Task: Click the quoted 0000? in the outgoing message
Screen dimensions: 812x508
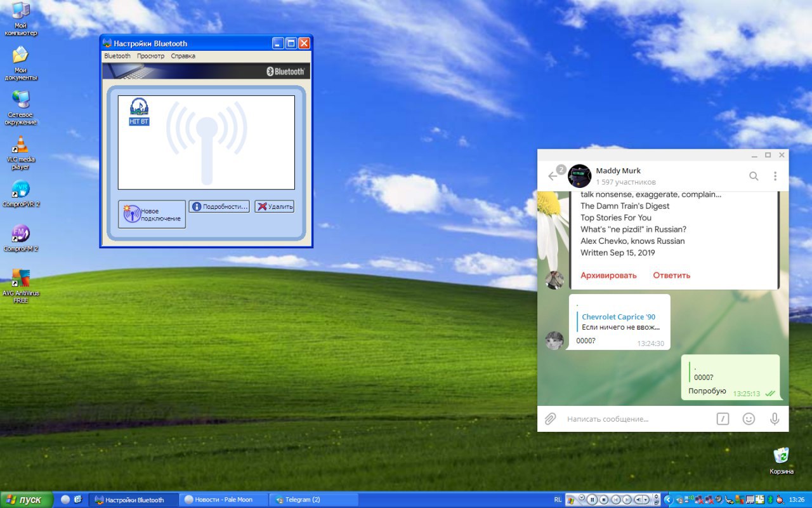Action: tap(704, 377)
